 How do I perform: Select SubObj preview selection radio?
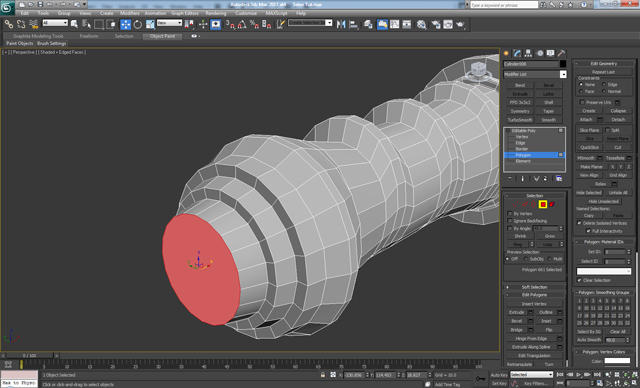coord(525,259)
